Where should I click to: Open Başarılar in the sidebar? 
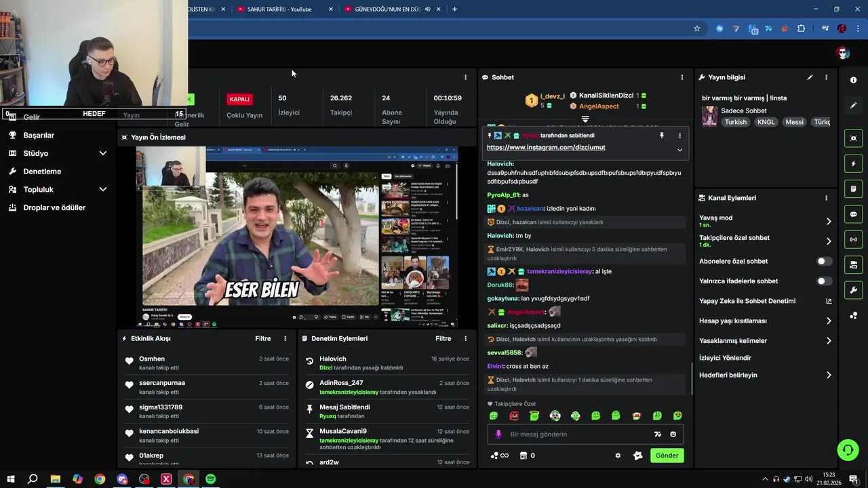39,135
